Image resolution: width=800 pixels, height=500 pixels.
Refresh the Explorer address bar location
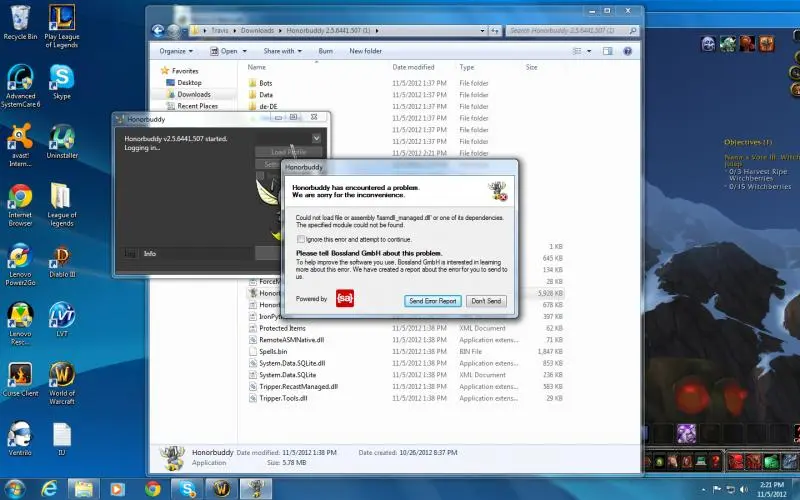[x=495, y=31]
